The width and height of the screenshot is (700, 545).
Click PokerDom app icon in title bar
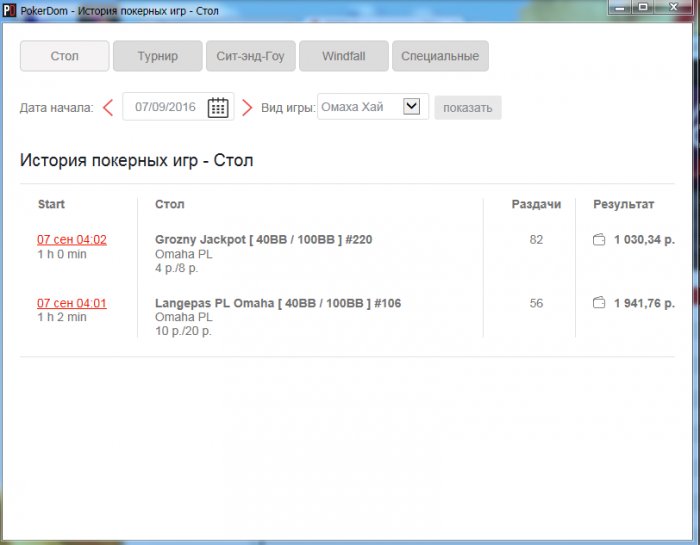9,10
